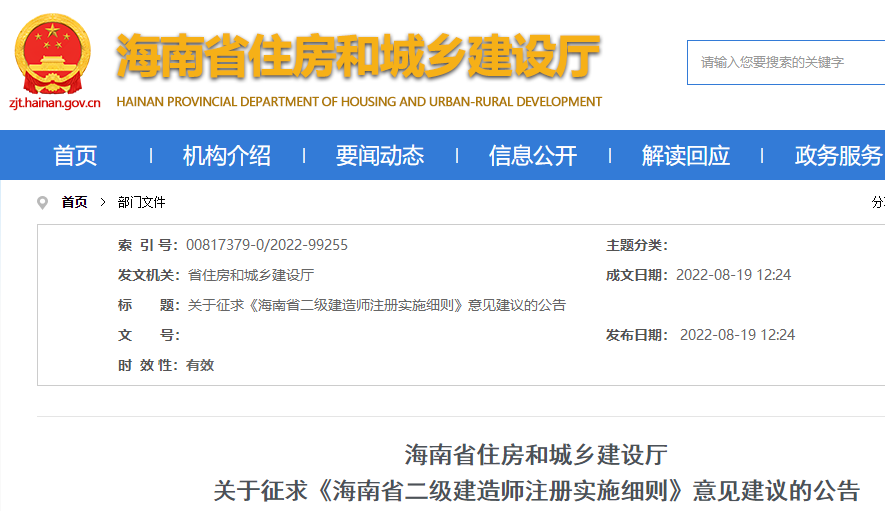Click the bold article headline about 二级建造师注册实施细则
This screenshot has width=885, height=511.
point(536,490)
